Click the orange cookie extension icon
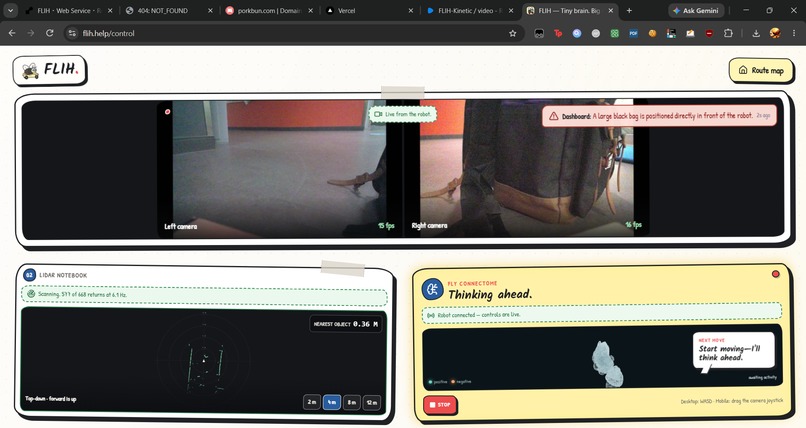 [652, 33]
